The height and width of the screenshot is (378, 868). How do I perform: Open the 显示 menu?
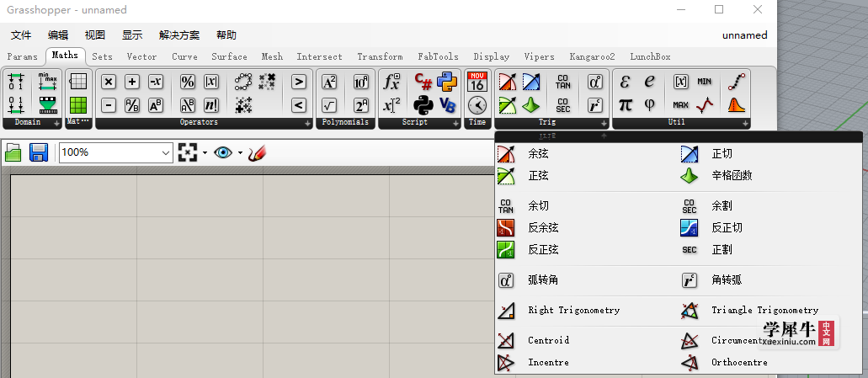tap(132, 35)
